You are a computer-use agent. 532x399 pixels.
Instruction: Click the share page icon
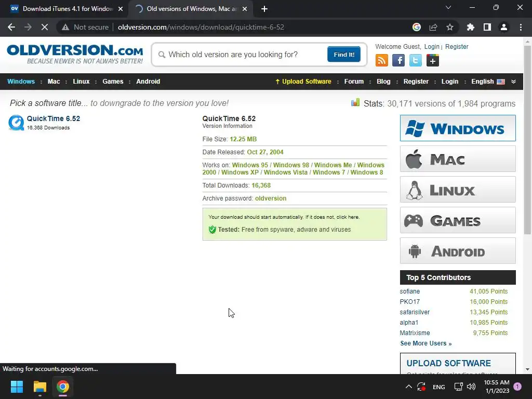[x=433, y=27]
